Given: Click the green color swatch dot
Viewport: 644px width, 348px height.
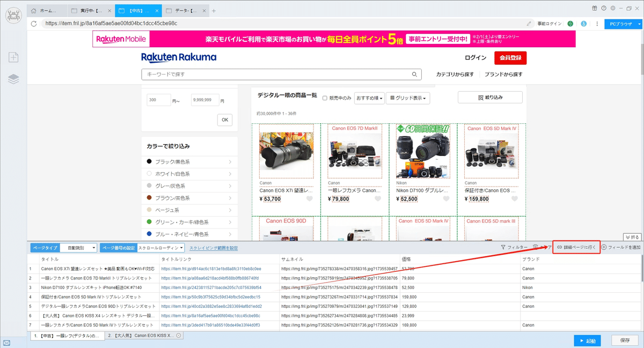Looking at the screenshot, I should (149, 222).
